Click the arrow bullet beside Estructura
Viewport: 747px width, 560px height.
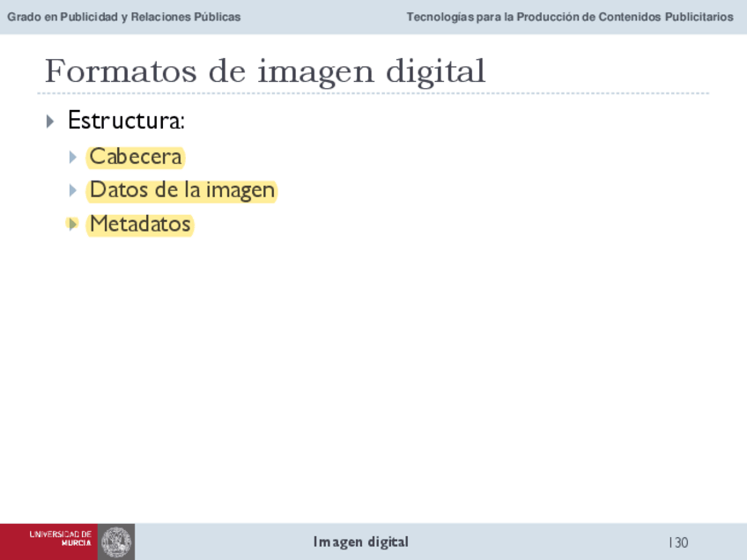(50, 121)
